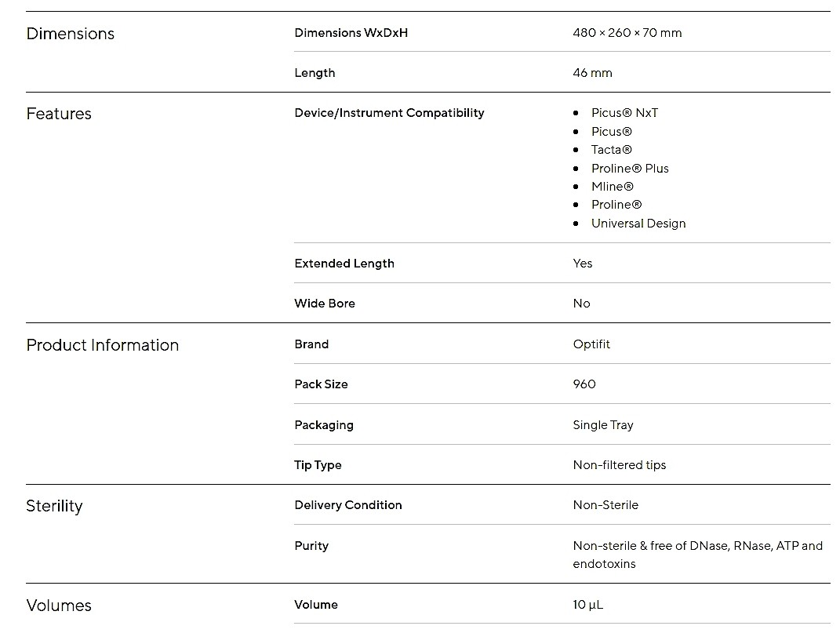Select the 480 × 260 × 70 mm value
The height and width of the screenshot is (644, 840).
point(627,33)
